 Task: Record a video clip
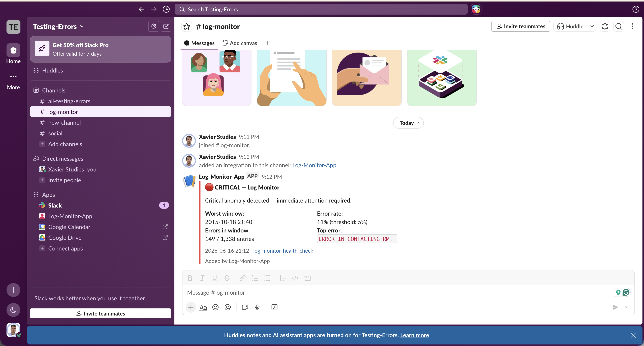point(245,307)
